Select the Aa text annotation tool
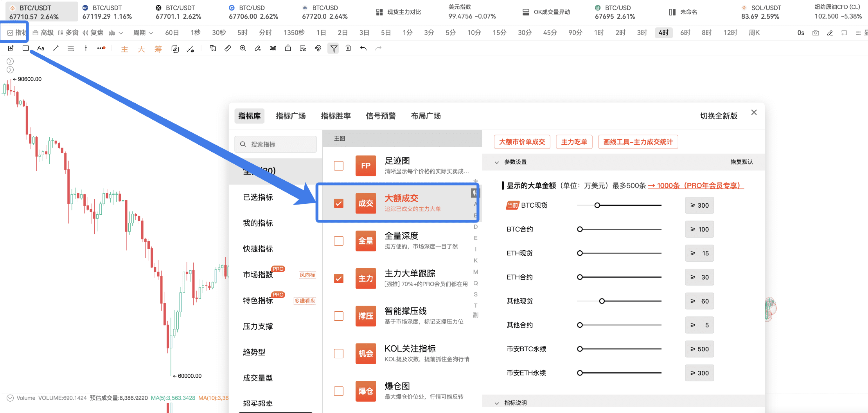 pos(41,48)
